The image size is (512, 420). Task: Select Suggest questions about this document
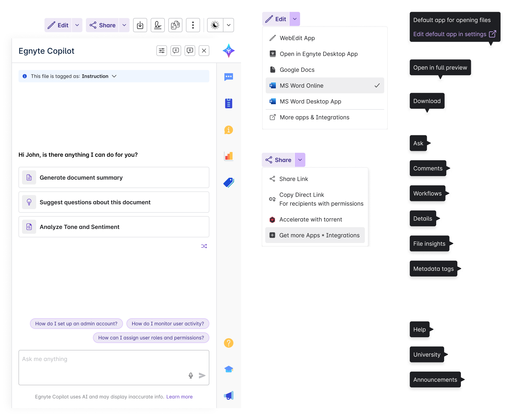pyautogui.click(x=114, y=202)
